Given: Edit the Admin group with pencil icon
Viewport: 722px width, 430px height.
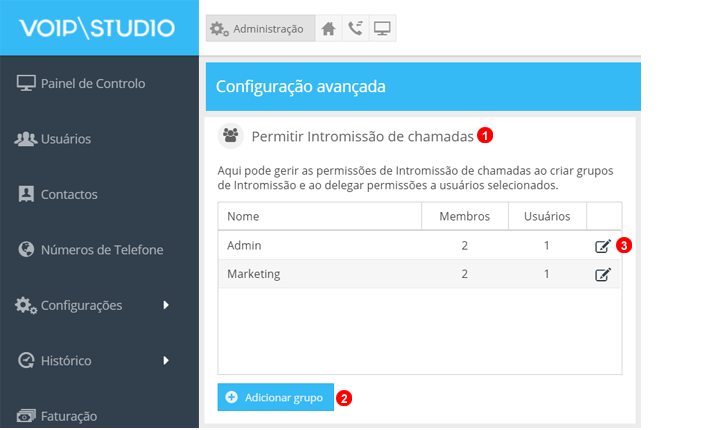Looking at the screenshot, I should (602, 246).
